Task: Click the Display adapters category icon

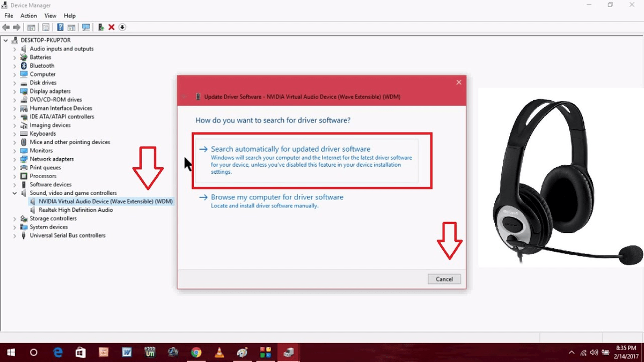Action: pyautogui.click(x=24, y=91)
